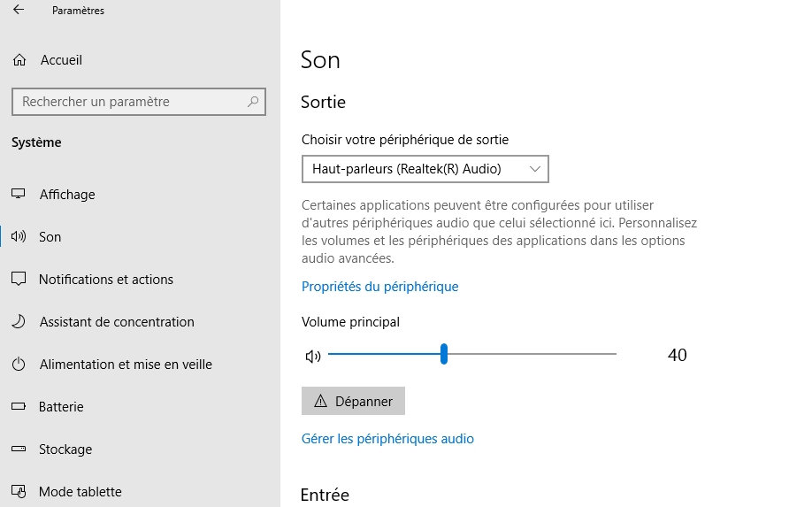
Task: Click the Assistant de concentration moon icon
Action: tap(19, 322)
